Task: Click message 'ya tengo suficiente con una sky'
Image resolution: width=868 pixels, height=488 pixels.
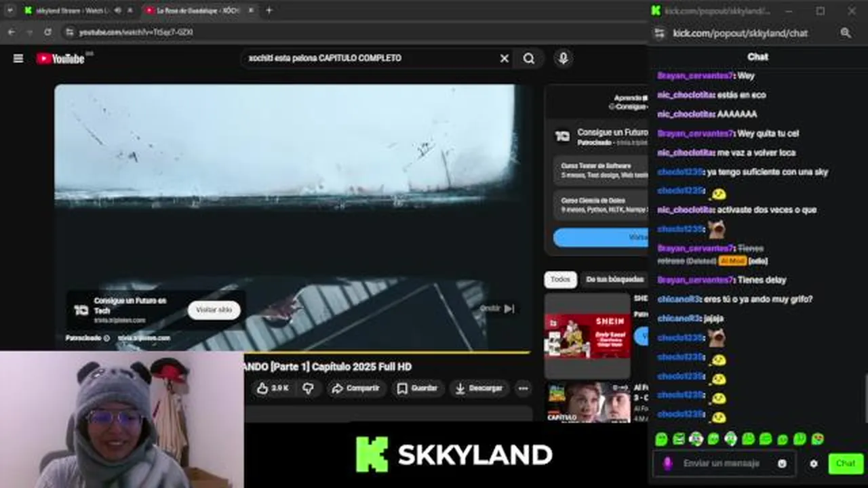Action: coord(767,172)
